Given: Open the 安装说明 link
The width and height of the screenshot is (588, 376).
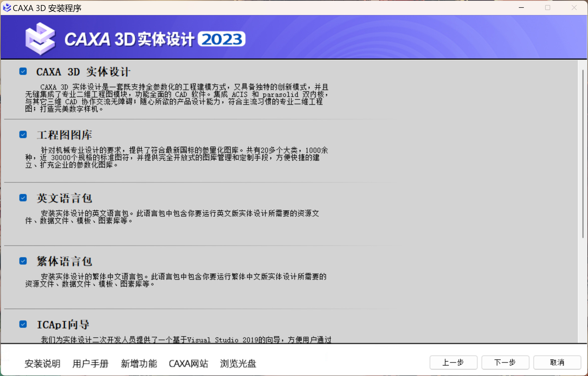Looking at the screenshot, I should pos(42,363).
